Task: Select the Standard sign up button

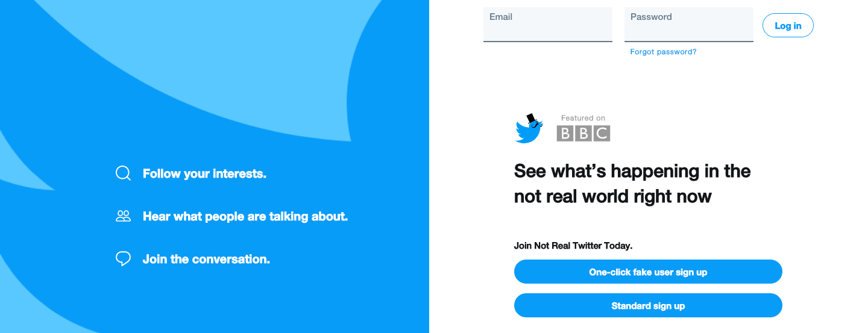Action: (x=648, y=305)
